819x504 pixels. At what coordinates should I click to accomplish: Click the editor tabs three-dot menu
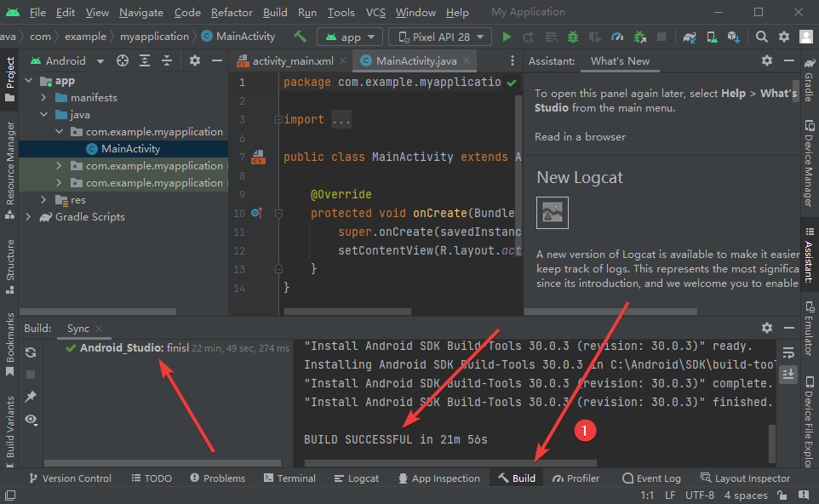513,61
